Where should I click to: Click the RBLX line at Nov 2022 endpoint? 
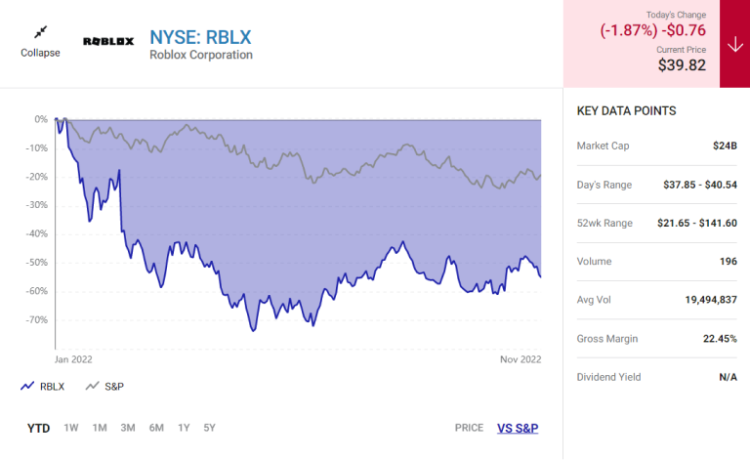coord(540,276)
